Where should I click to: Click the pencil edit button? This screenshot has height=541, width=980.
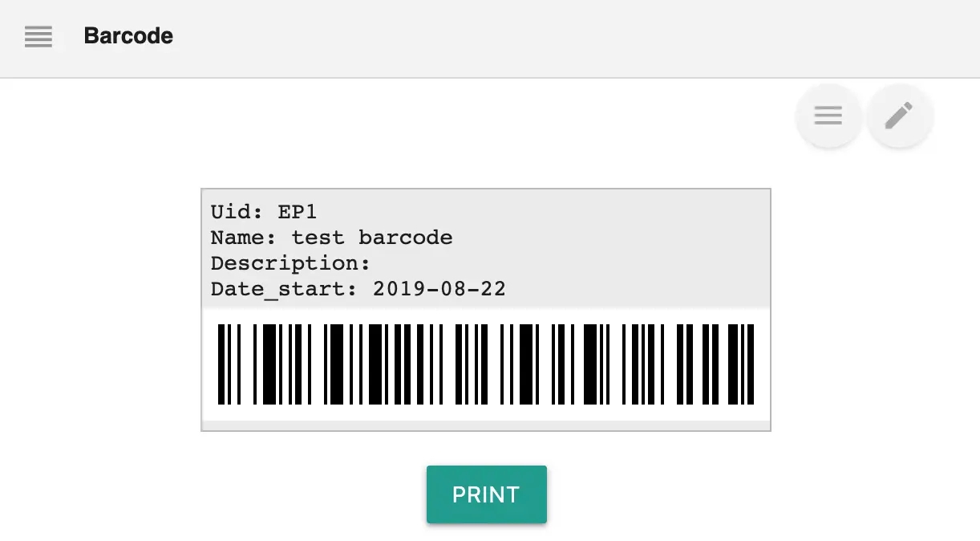[899, 116]
